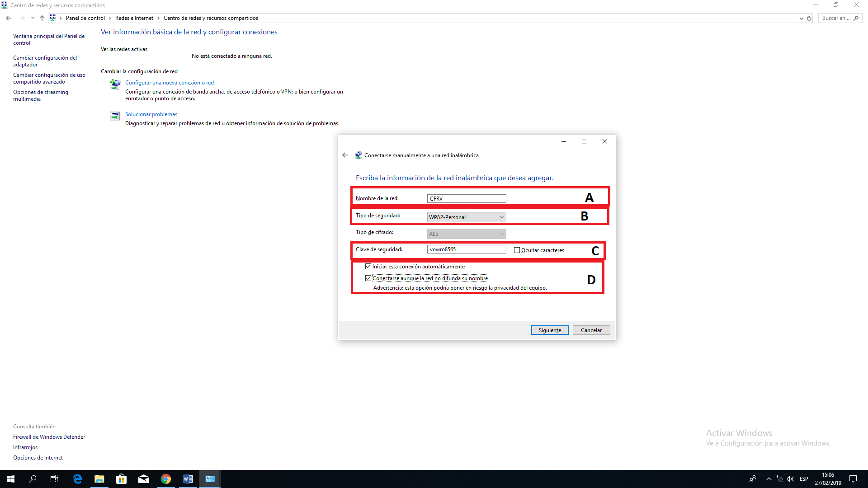This screenshot has height=488, width=868.
Task: Toggle Ocultar caracteres checkbox
Action: point(517,250)
